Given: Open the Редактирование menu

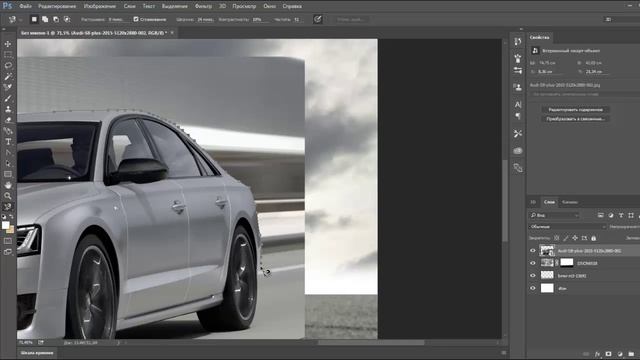Looking at the screenshot, I should click(57, 6).
